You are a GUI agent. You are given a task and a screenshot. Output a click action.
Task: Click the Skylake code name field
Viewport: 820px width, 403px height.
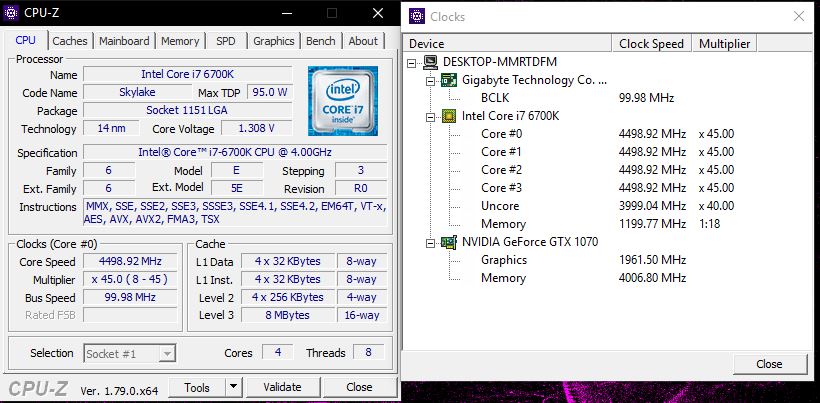point(137,93)
